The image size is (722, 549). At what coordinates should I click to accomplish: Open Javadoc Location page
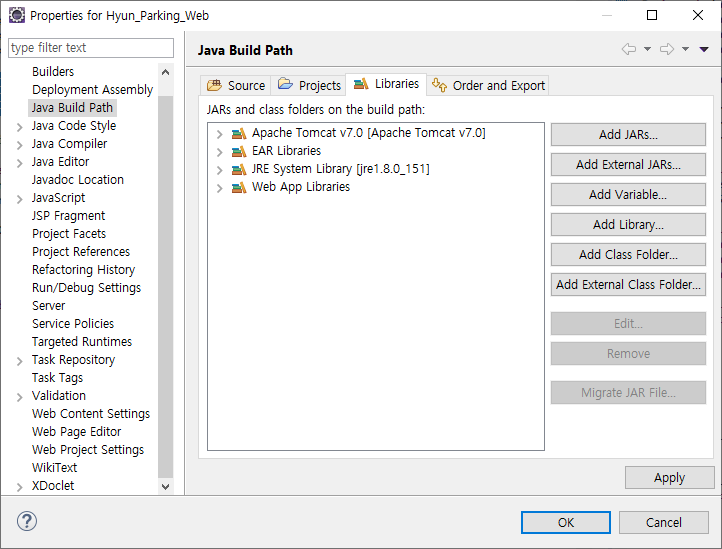(78, 179)
